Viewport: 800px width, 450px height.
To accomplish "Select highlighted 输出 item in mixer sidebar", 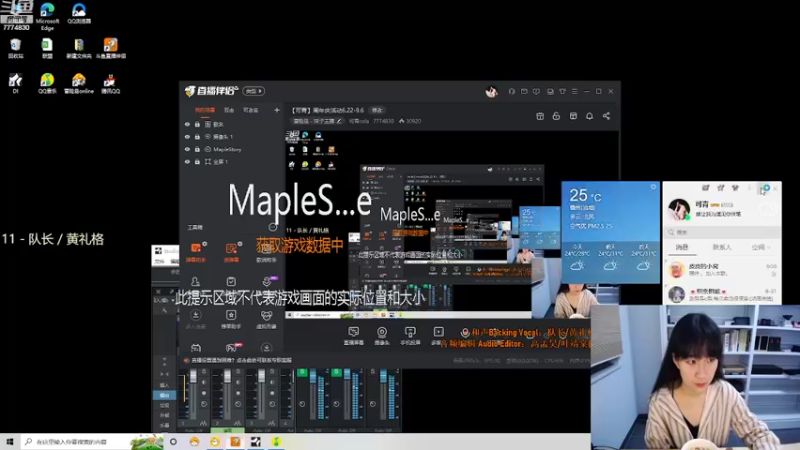I will (164, 395).
